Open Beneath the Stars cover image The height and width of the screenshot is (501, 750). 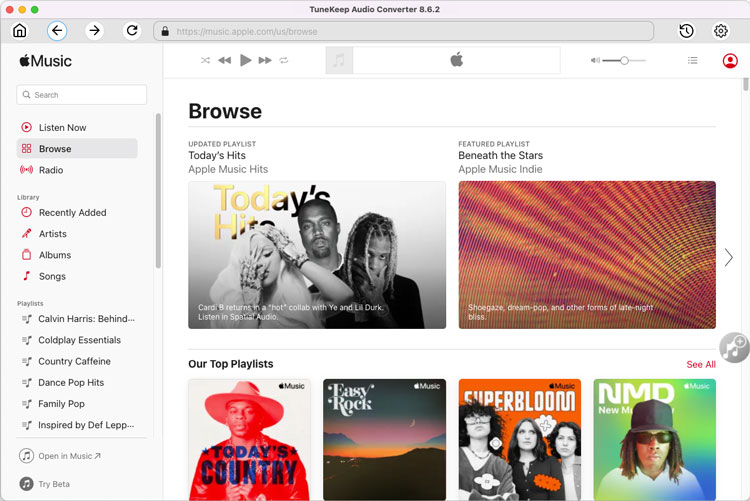(587, 255)
